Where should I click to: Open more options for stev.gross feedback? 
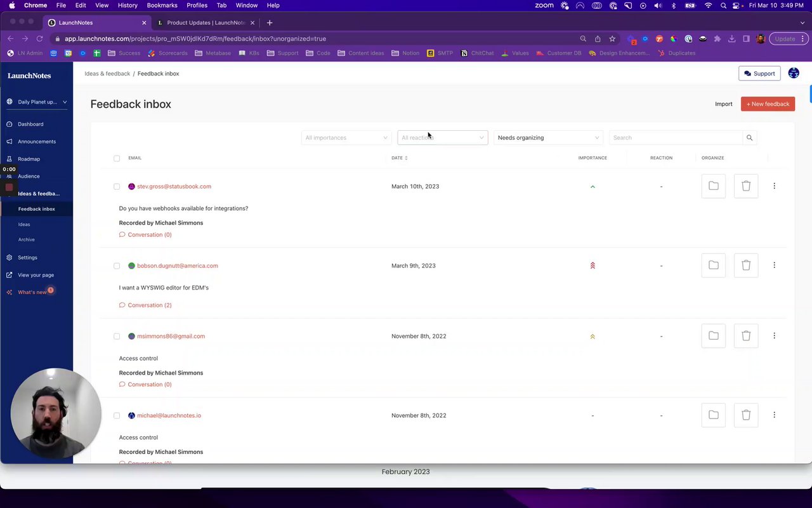click(x=774, y=186)
